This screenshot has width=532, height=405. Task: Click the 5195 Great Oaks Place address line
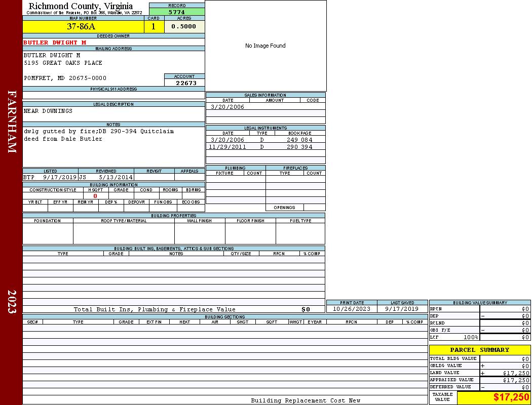pyautogui.click(x=63, y=63)
